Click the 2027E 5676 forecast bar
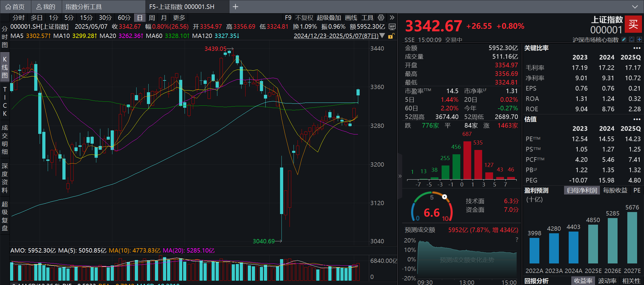644x285 pixels. pyautogui.click(x=632, y=238)
